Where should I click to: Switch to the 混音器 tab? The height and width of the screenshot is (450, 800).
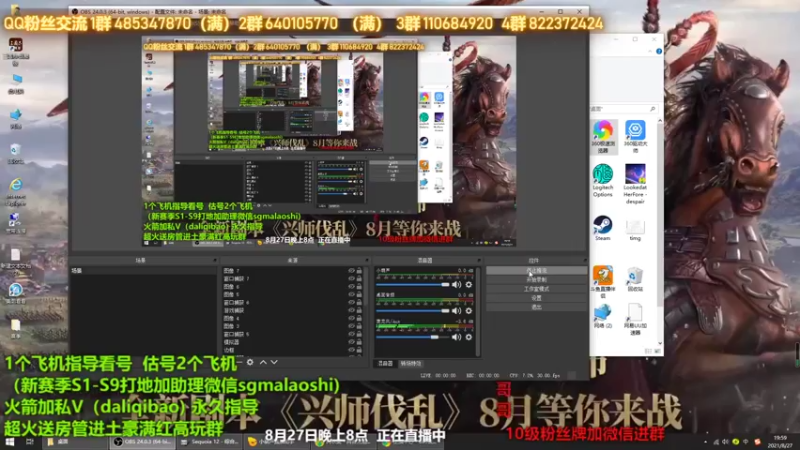pos(385,364)
